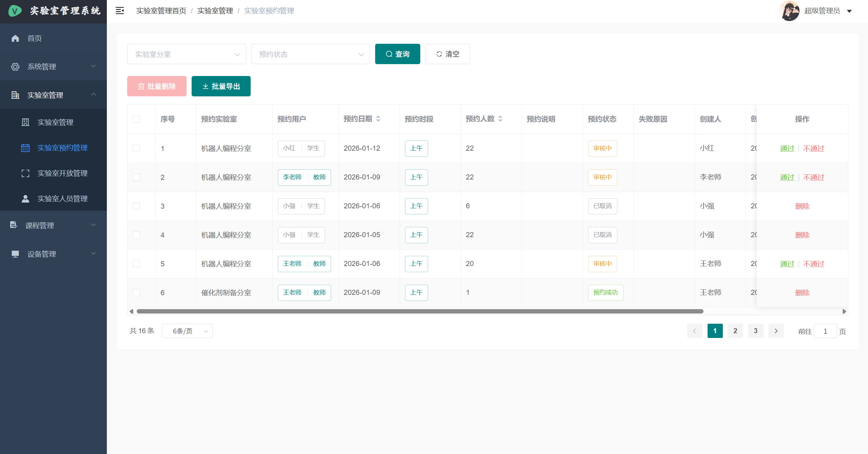Check the checkbox for row 1
The width and height of the screenshot is (868, 454).
pos(136,149)
